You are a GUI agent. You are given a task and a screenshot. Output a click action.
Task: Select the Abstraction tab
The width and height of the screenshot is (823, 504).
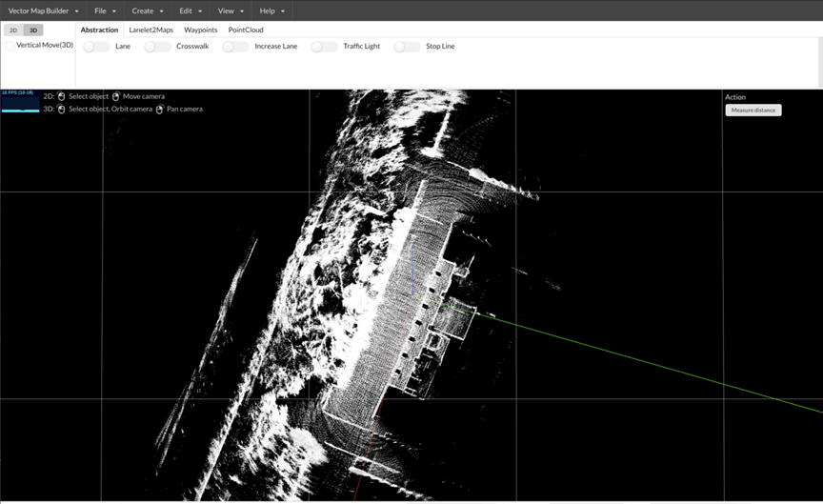99,30
